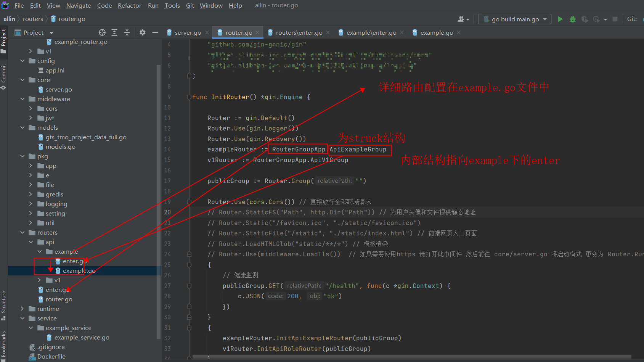Toggle the Project tool window stripe button

point(4,41)
